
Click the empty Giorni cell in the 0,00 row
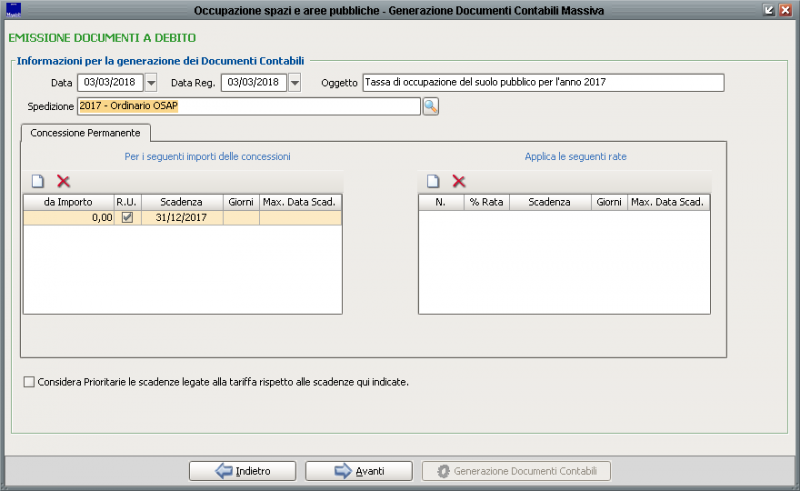[x=241, y=217]
